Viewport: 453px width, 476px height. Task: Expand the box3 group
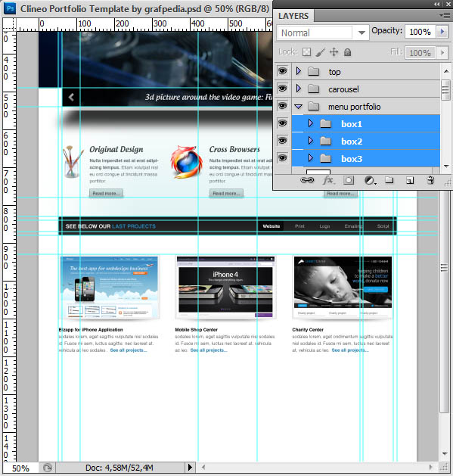[310, 158]
